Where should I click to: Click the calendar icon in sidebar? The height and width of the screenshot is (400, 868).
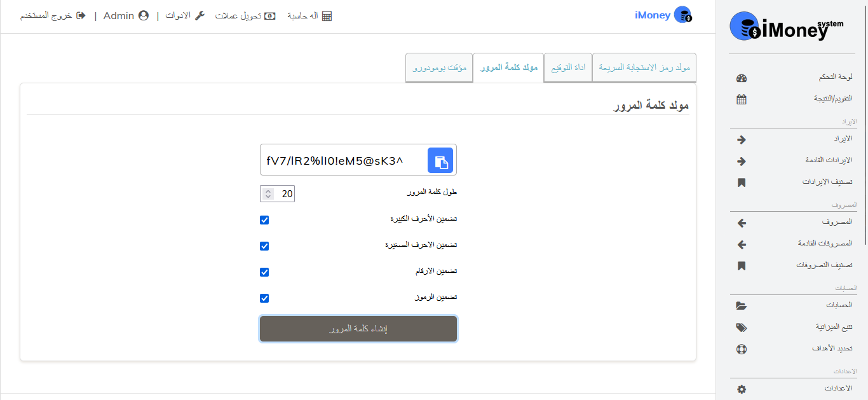click(x=741, y=99)
